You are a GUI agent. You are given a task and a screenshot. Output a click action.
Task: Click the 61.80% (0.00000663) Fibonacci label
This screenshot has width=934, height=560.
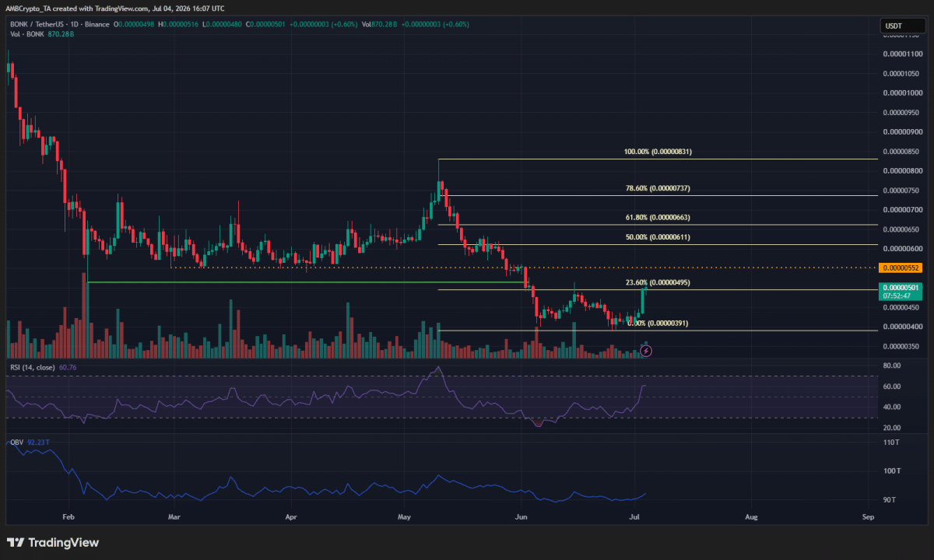pos(658,217)
